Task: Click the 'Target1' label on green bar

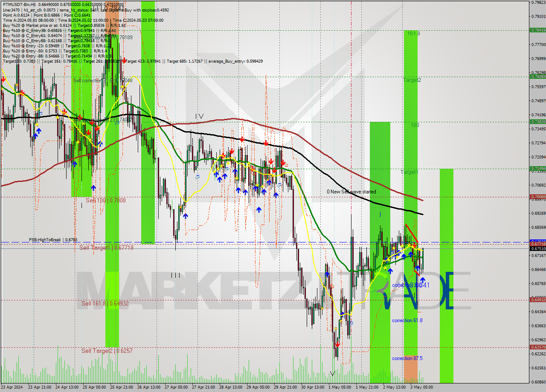Action: click(x=409, y=172)
